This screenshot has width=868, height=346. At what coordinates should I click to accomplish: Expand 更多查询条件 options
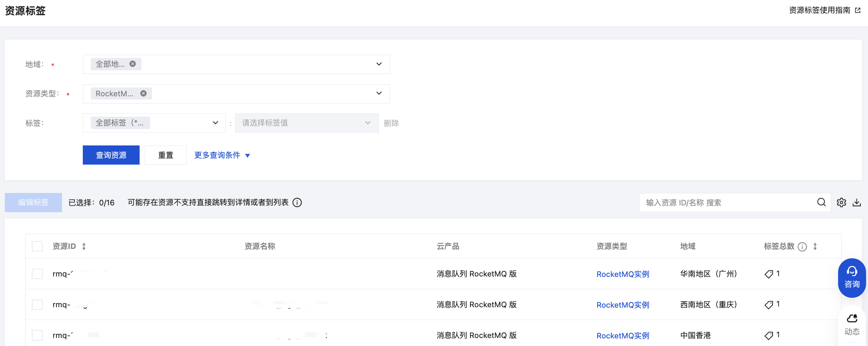coord(222,155)
